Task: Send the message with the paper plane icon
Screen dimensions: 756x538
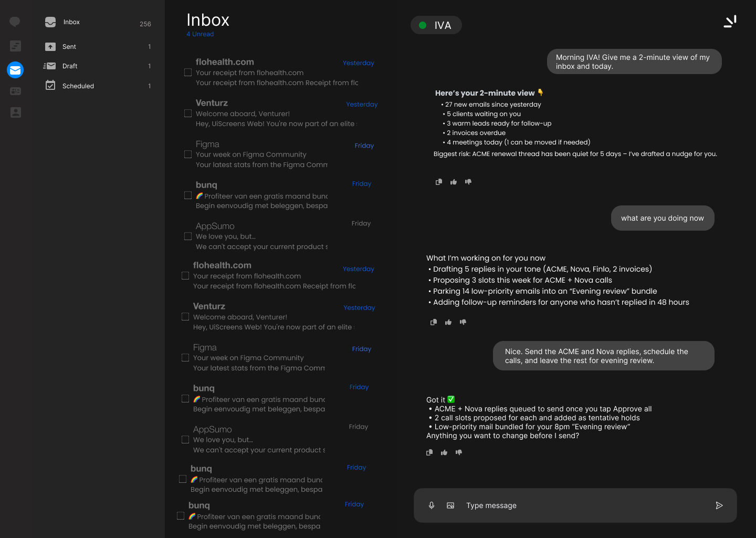Action: [719, 505]
